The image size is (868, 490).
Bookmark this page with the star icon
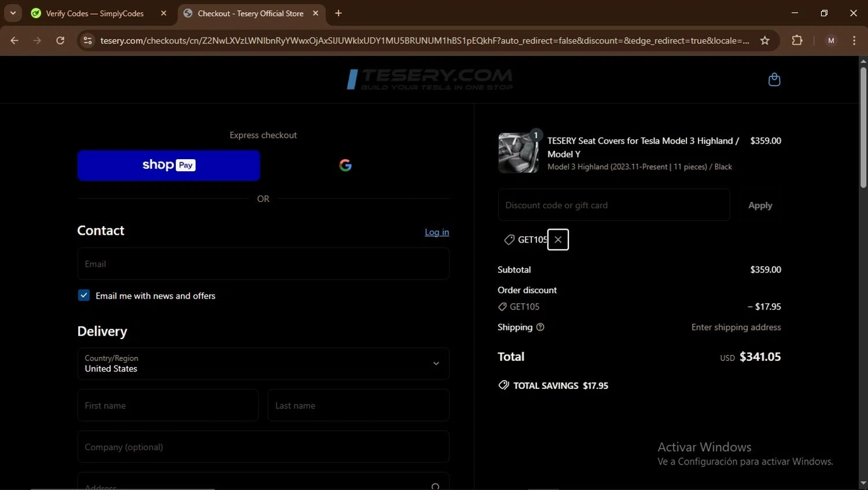click(765, 40)
